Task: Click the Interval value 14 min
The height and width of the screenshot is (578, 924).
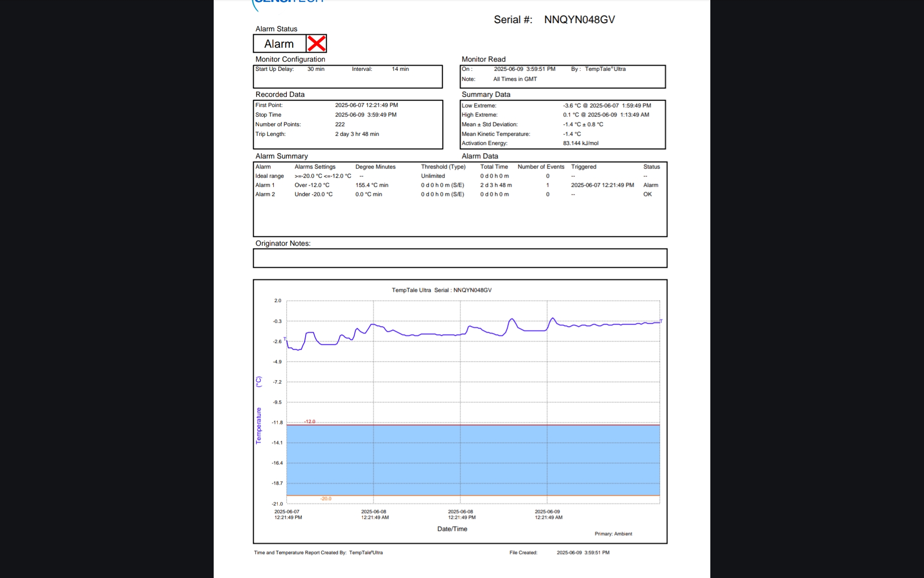Action: click(400, 69)
